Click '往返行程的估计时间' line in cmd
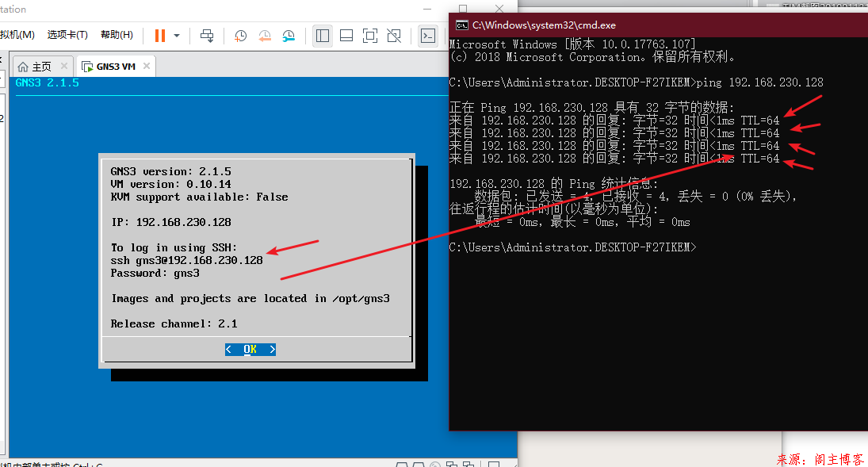868x467 pixels. 554,209
